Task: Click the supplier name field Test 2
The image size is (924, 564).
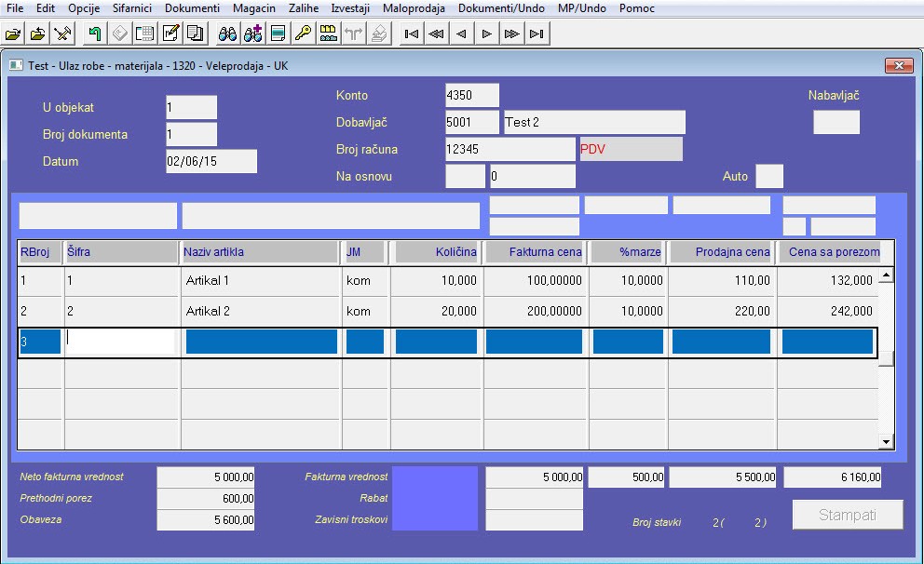Action: click(594, 123)
